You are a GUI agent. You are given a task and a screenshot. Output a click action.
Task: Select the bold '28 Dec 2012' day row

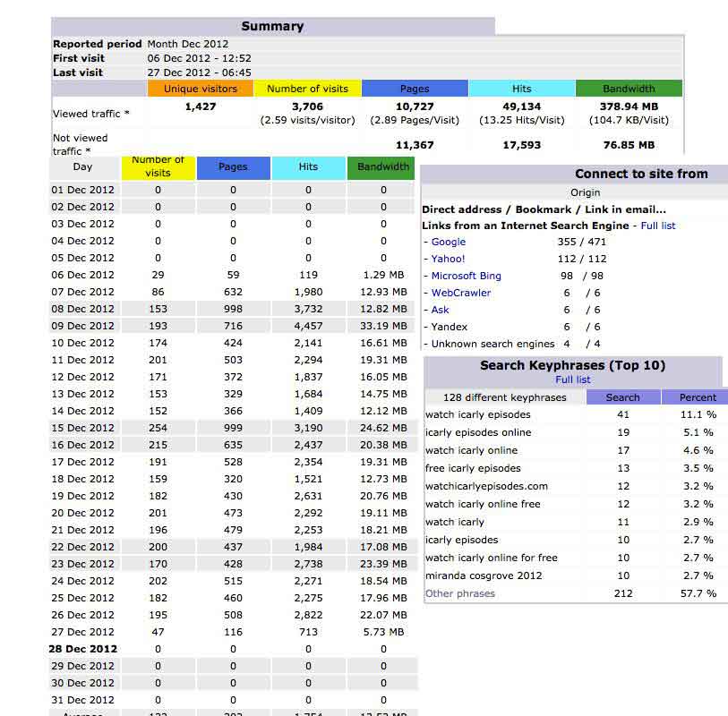click(232, 649)
